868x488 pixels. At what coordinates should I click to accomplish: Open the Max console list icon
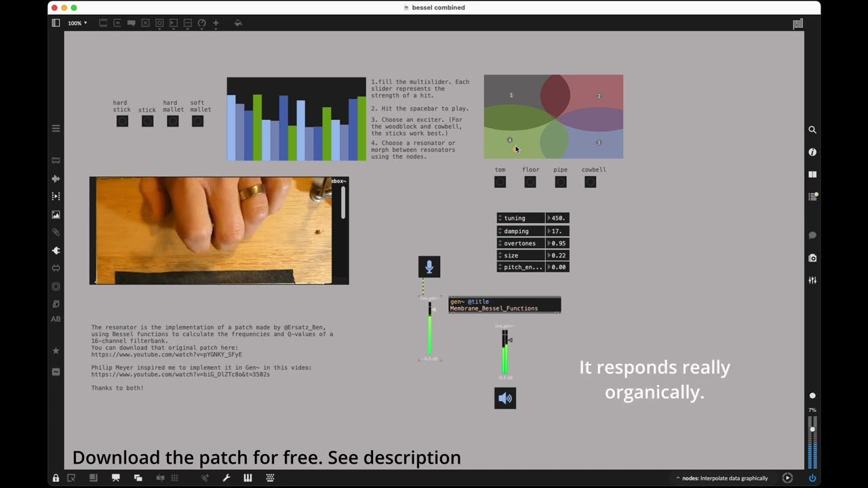(x=812, y=197)
